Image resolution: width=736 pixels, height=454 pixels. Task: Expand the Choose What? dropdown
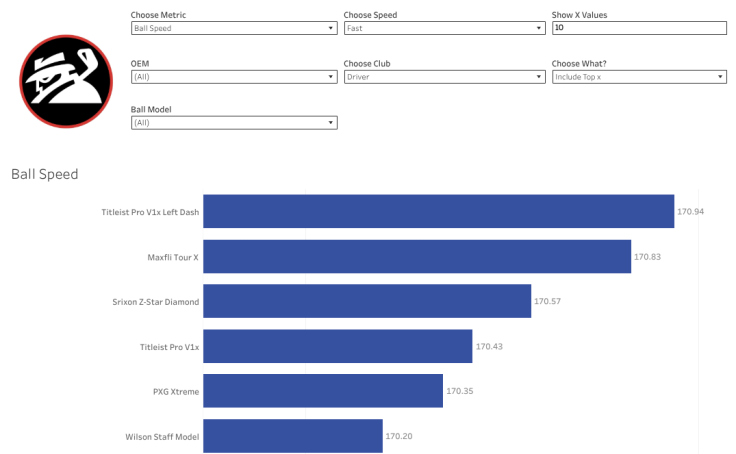coord(638,76)
